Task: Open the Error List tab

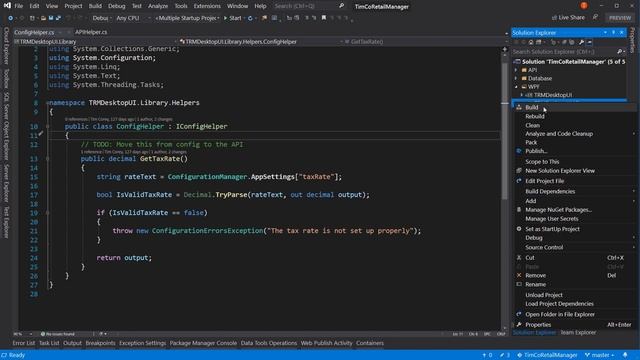Action: click(24, 343)
